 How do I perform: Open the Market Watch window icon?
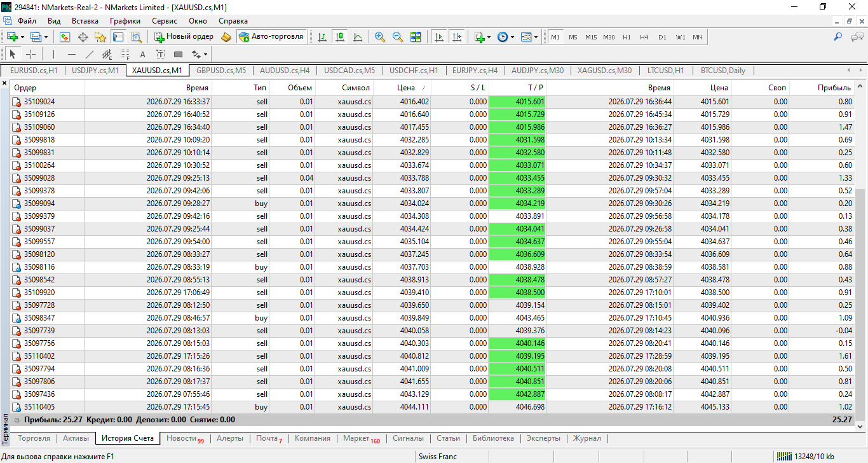64,37
